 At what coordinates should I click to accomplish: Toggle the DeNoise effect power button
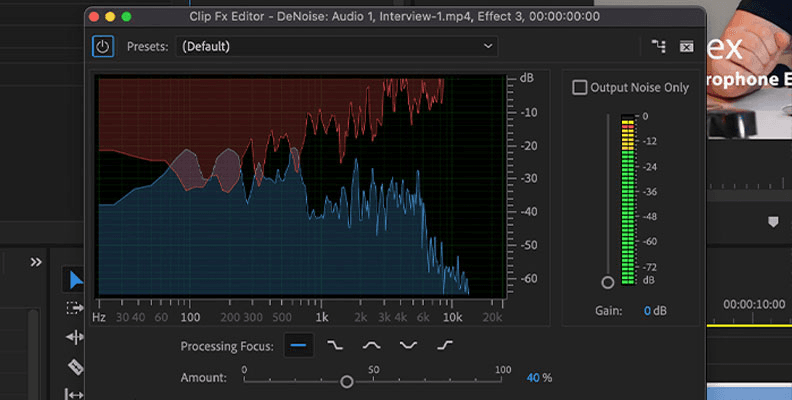(x=103, y=46)
